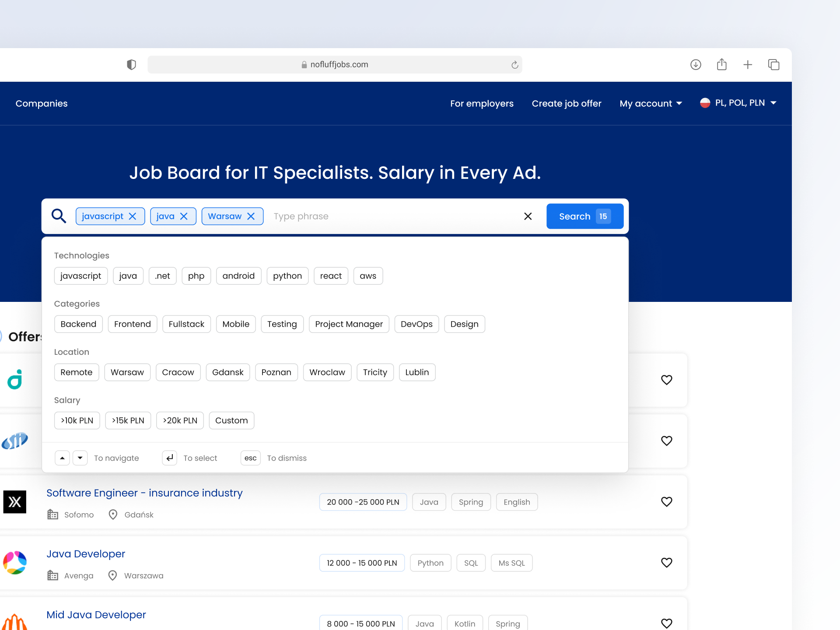Favorite the Software Engineer insurance offer
Screen dimensions: 840x630
tap(667, 502)
